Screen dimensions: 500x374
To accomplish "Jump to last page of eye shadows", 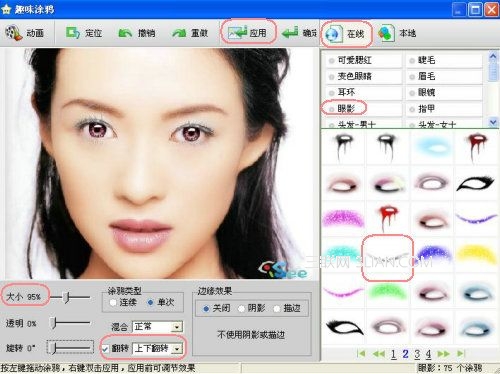I will (461, 353).
